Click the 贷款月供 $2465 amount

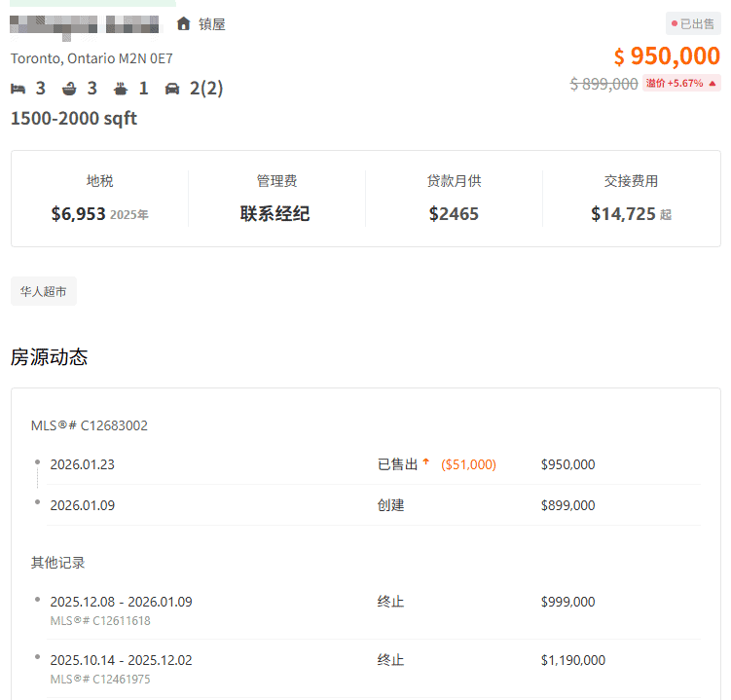(454, 213)
